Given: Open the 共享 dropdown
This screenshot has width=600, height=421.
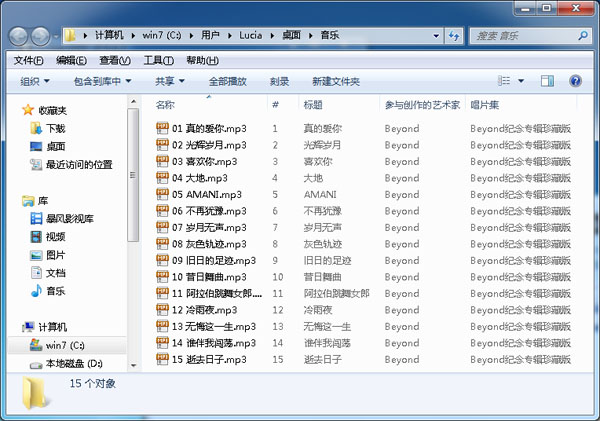Looking at the screenshot, I should tap(170, 81).
